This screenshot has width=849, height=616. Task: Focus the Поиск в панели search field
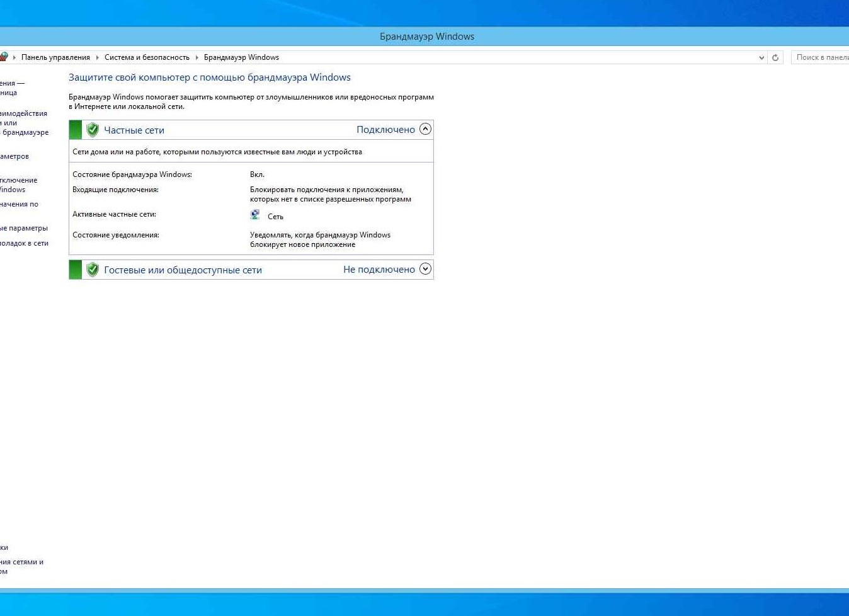(820, 57)
